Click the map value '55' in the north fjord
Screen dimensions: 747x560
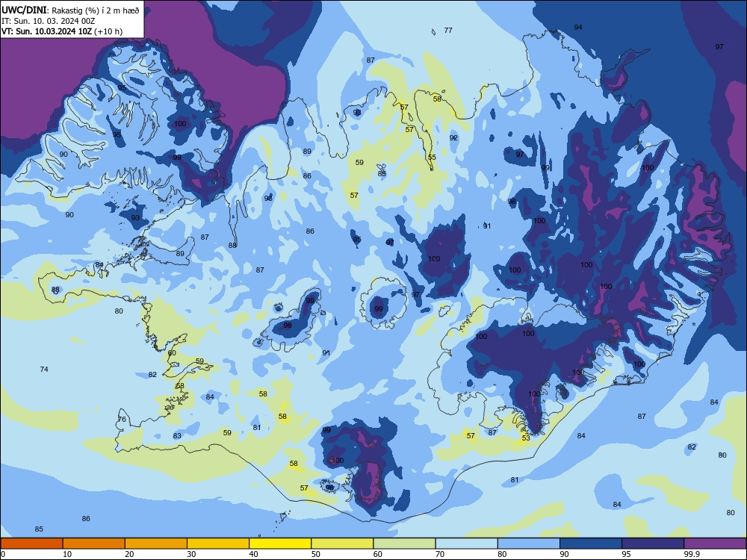(x=432, y=157)
